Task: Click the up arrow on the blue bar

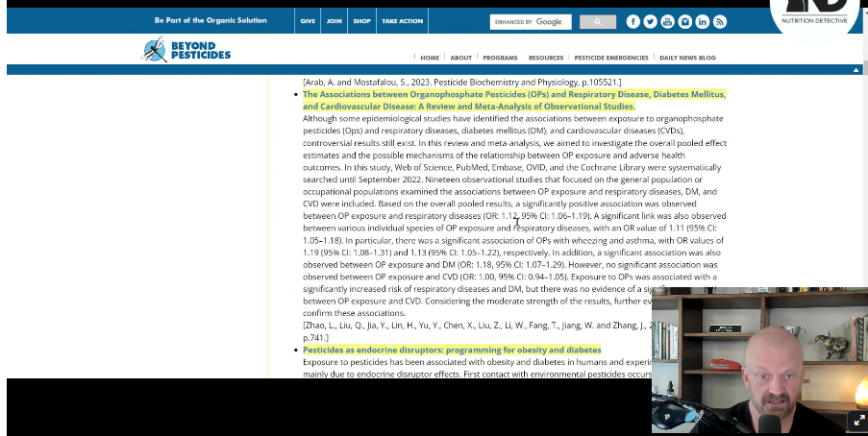Action: click(856, 70)
